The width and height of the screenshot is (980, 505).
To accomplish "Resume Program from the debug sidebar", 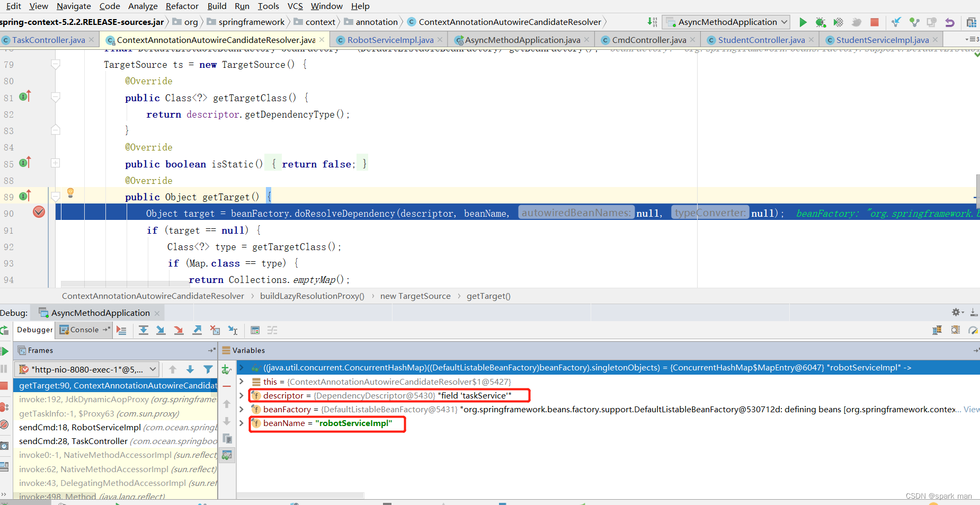I will (x=4, y=351).
